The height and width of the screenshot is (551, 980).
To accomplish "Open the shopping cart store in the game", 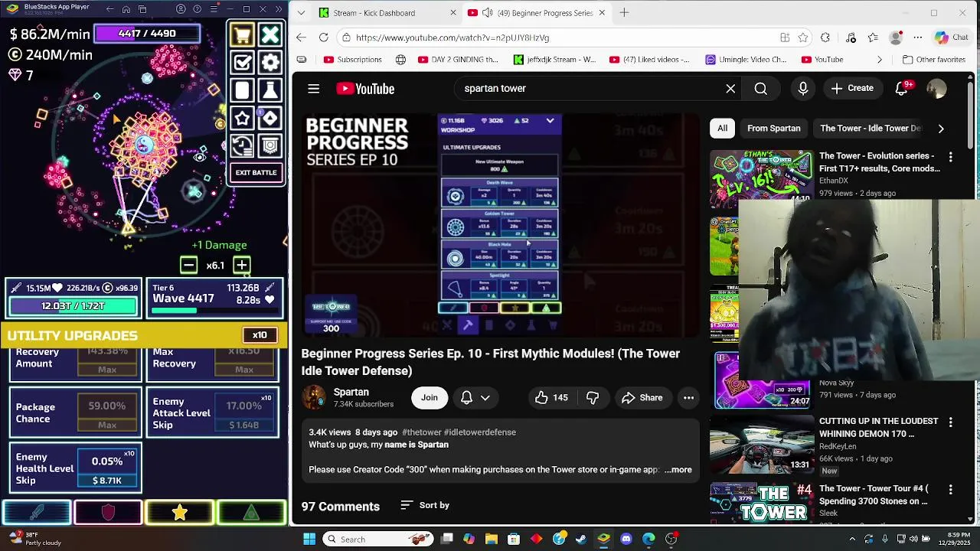I will pos(242,34).
